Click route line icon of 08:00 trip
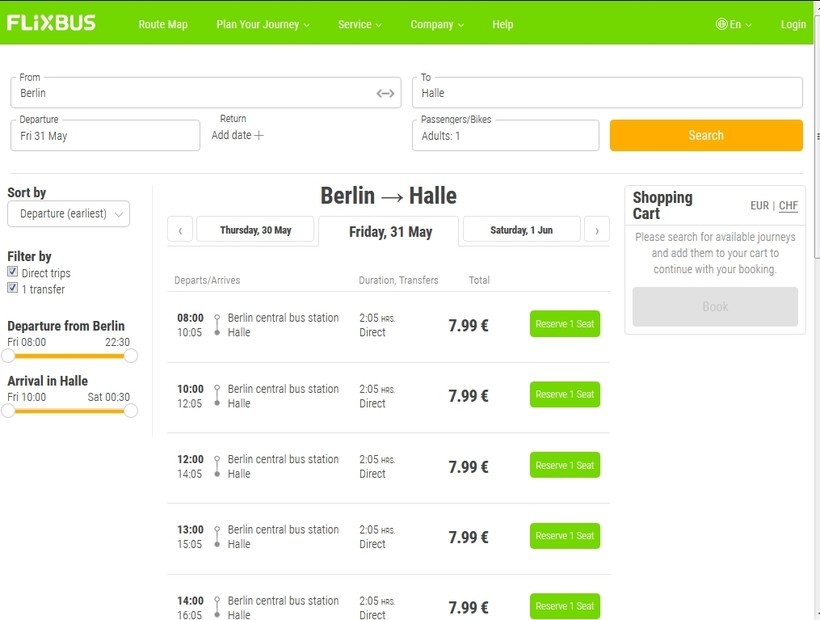Image resolution: width=820 pixels, height=620 pixels. coord(217,325)
